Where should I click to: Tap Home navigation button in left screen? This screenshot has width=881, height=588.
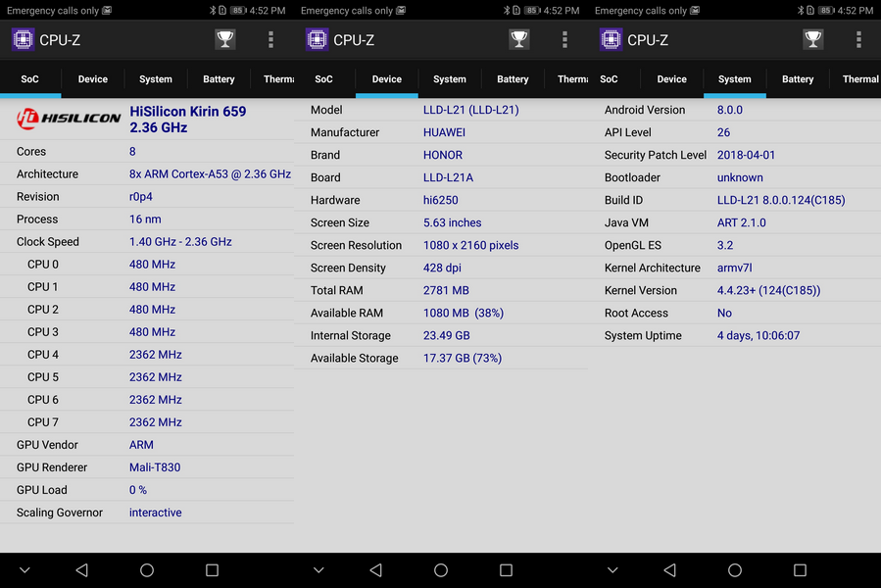[x=147, y=570]
